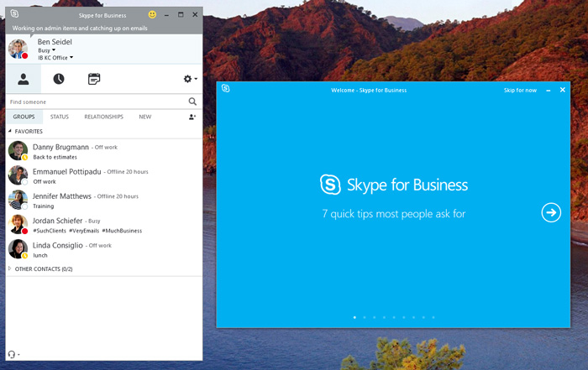
Task: Click the Find someone search field
Action: coord(97,102)
